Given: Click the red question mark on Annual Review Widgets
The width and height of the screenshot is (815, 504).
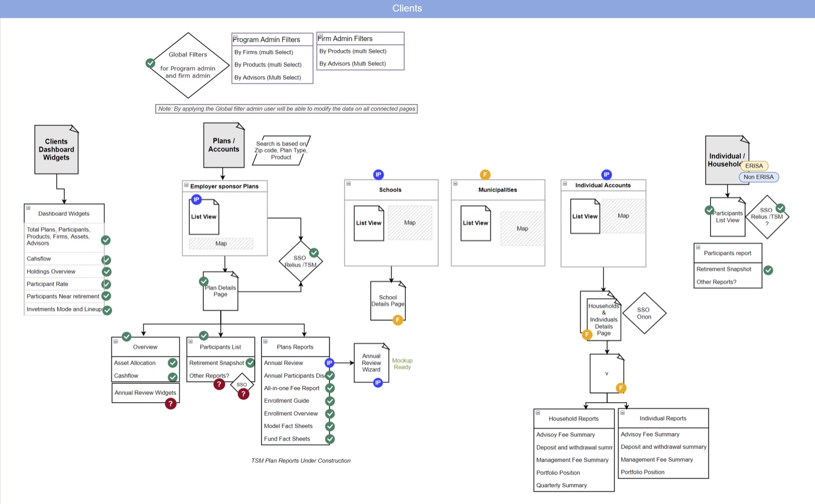Looking at the screenshot, I should click(170, 403).
